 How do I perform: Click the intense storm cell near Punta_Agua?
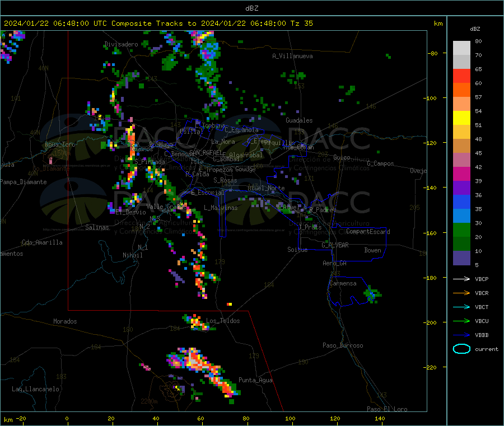coord(203,371)
